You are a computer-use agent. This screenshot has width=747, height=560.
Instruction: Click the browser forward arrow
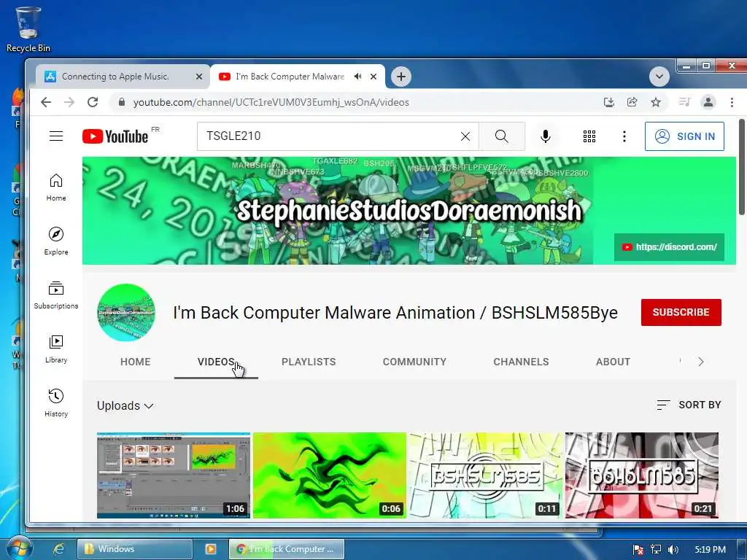[x=69, y=102]
